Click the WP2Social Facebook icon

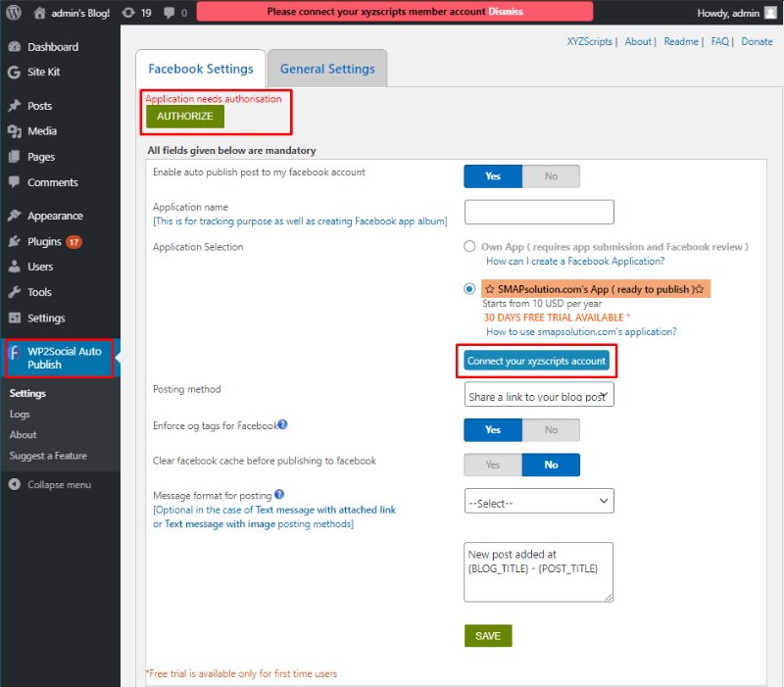[15, 354]
